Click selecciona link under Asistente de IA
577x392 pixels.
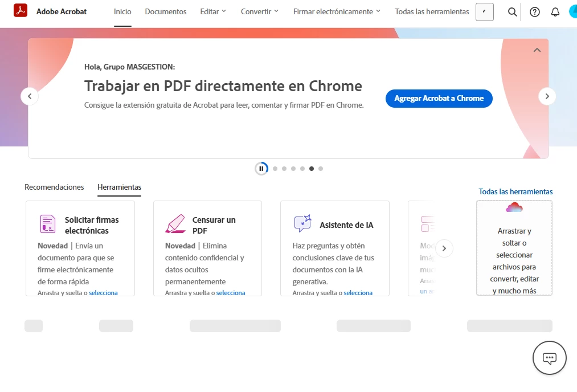pos(358,293)
